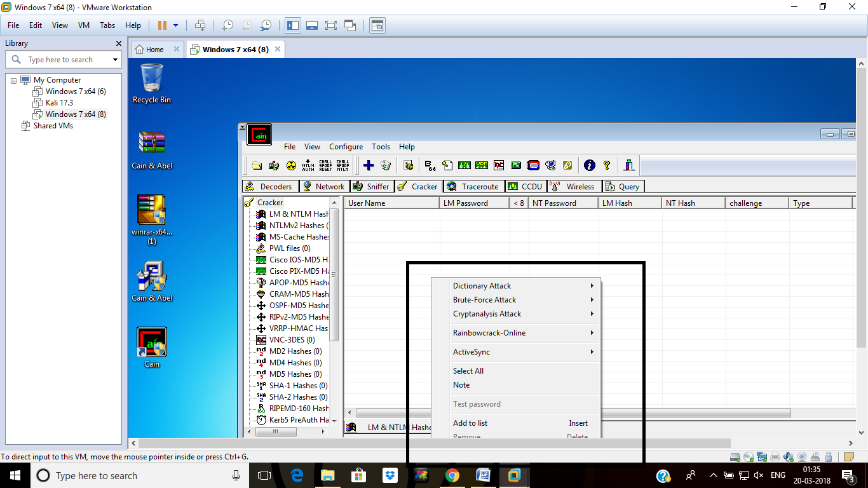Toggle VMware thumbnail bar icon

[312, 25]
